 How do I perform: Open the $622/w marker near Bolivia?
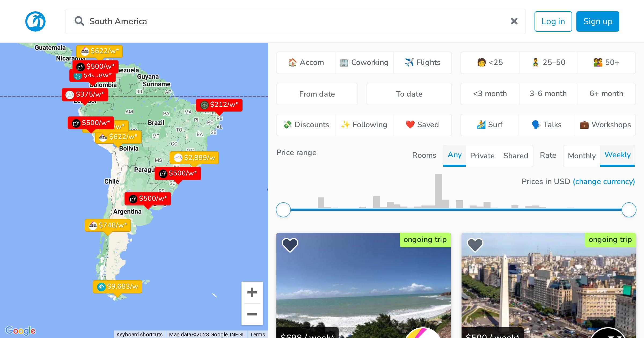coord(118,137)
